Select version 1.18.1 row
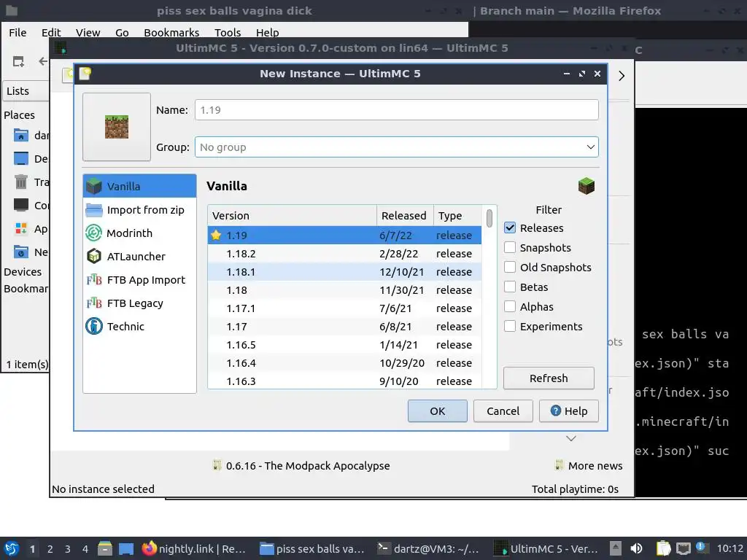 (344, 271)
